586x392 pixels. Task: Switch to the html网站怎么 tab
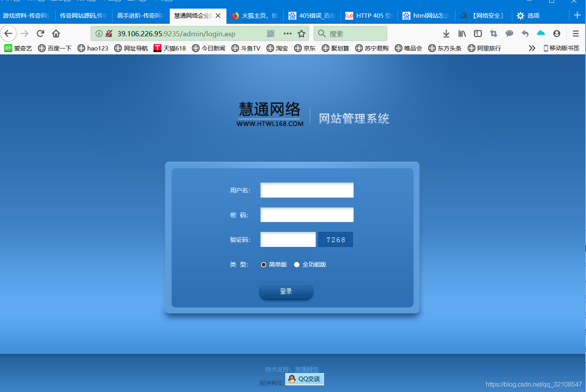[x=427, y=16]
